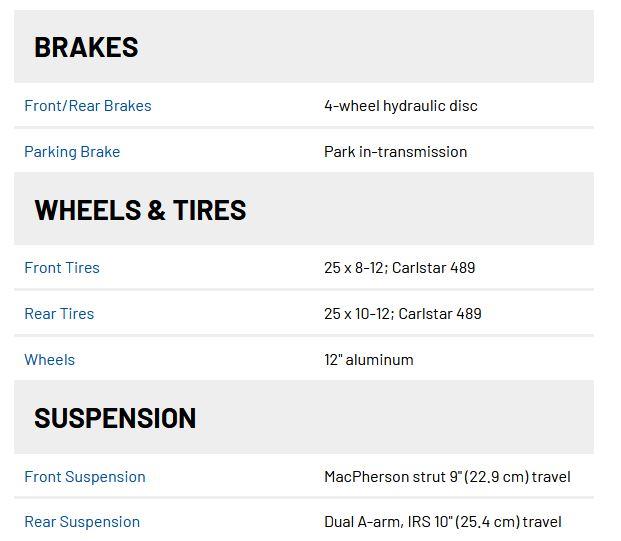Click Carlstar 489 in the Front Tires row
This screenshot has height=541, width=621.
click(x=434, y=268)
